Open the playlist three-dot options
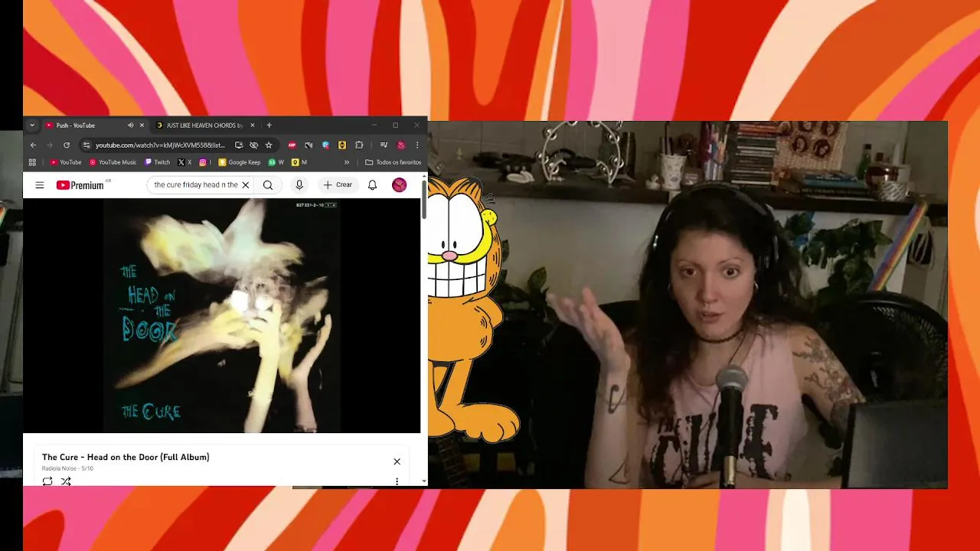 pos(397,481)
